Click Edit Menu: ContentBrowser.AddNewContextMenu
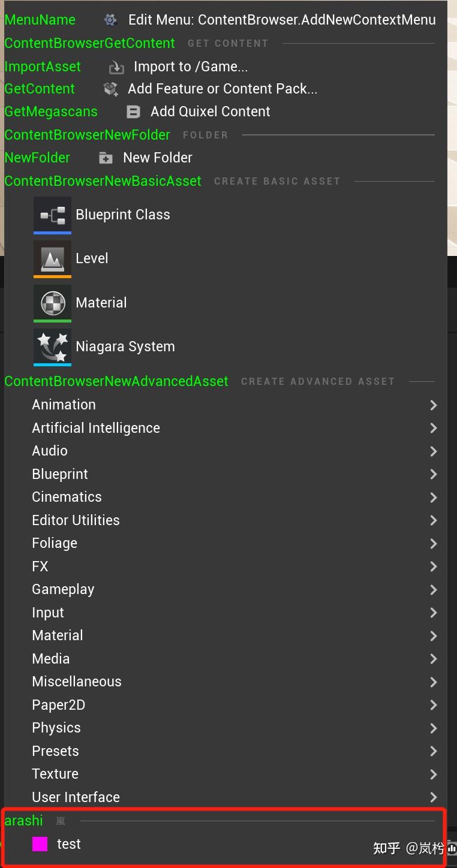The image size is (457, 868). [x=282, y=20]
